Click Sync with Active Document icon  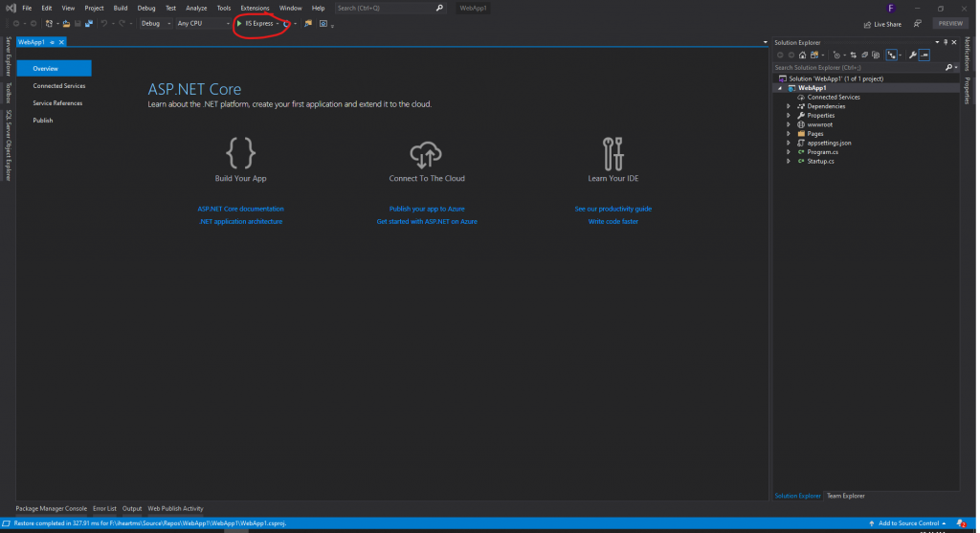853,55
